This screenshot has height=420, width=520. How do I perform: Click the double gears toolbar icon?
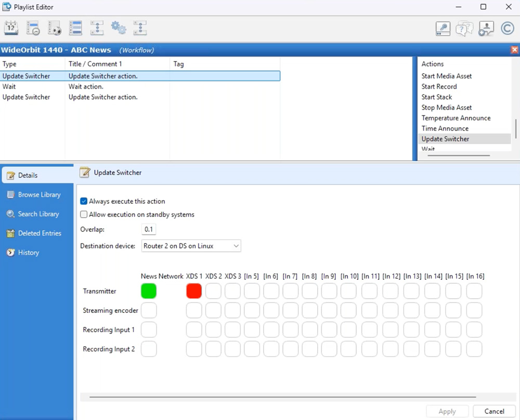[x=119, y=28]
